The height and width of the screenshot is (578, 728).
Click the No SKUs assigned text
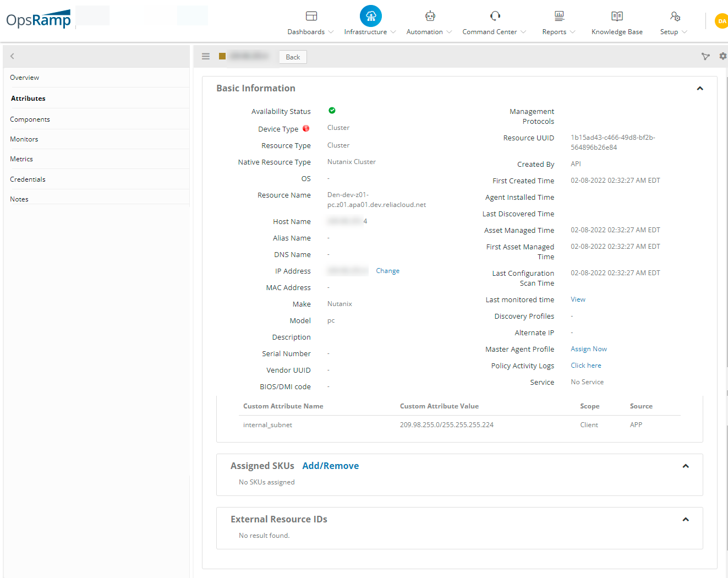[x=267, y=482]
